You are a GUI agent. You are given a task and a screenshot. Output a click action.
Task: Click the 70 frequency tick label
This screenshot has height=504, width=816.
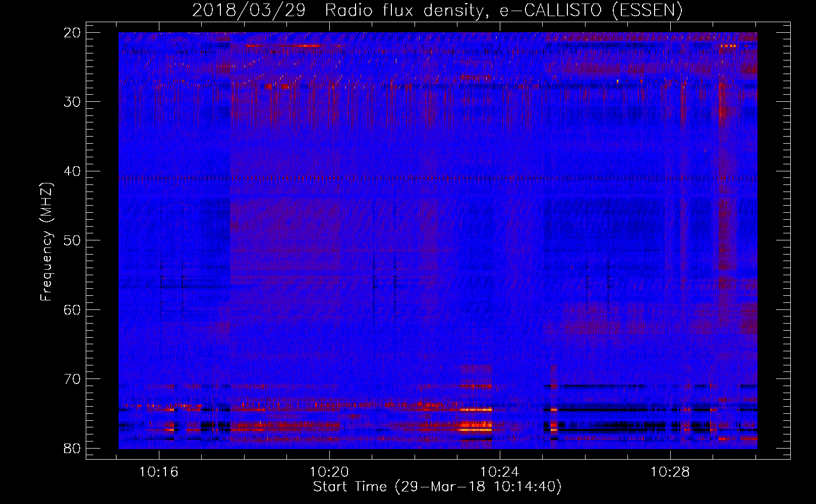(x=72, y=379)
